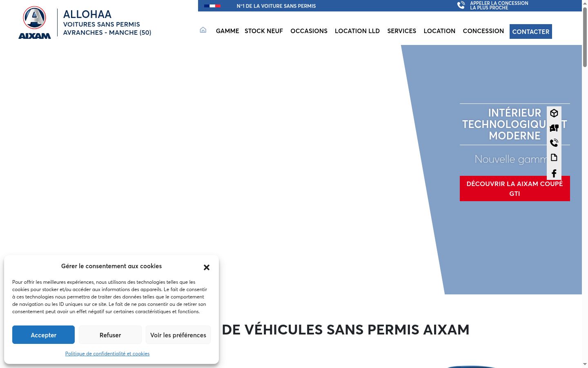Click the scrollbar down arrow
Screen dimensions: 588x368
(585, 364)
